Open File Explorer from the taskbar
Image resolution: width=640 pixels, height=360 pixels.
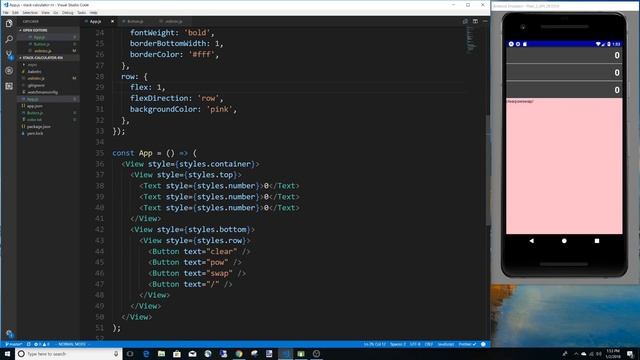161,353
